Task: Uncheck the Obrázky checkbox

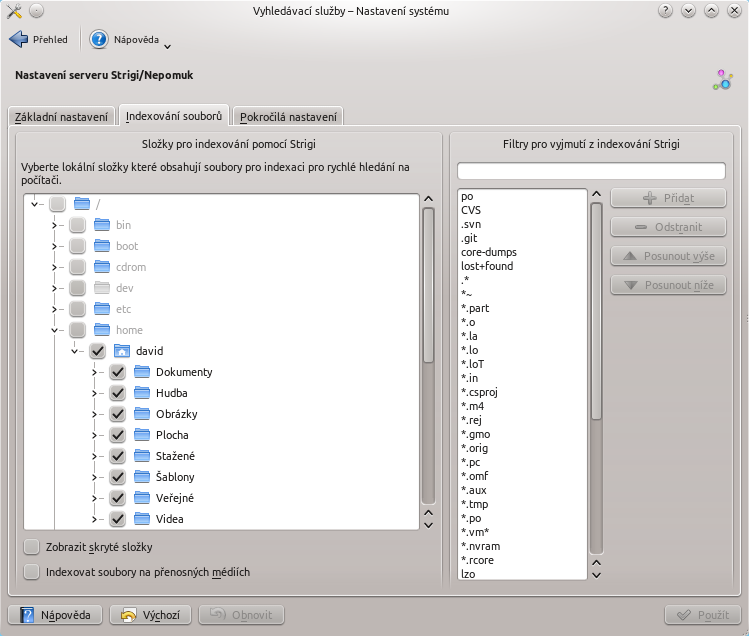Action: pos(118,414)
